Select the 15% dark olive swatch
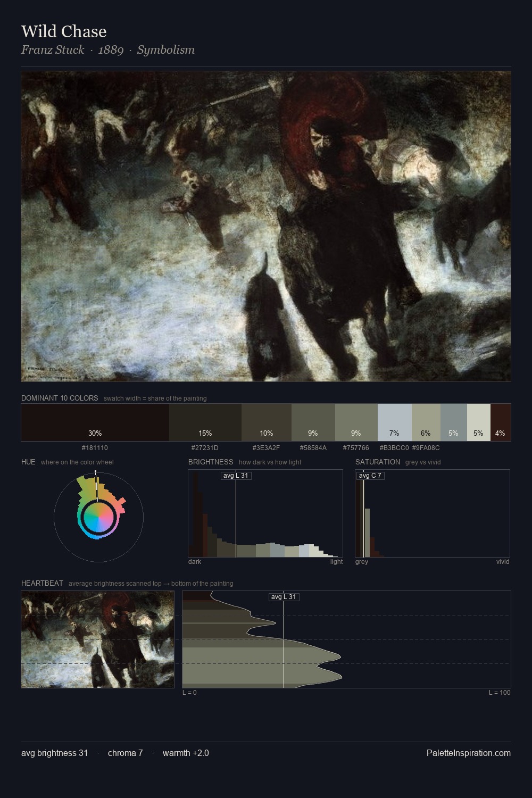532x798 pixels. 205,422
